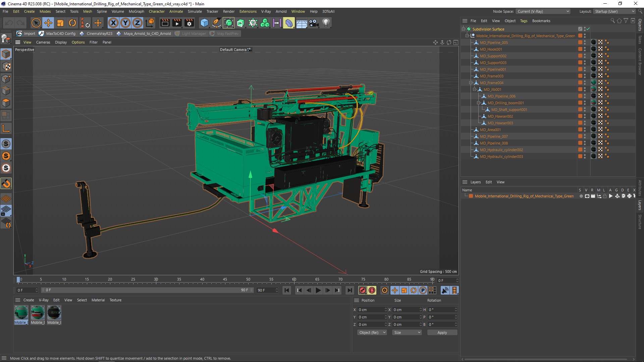Click the Undo arrow
This screenshot has height=362, width=644.
point(9,23)
